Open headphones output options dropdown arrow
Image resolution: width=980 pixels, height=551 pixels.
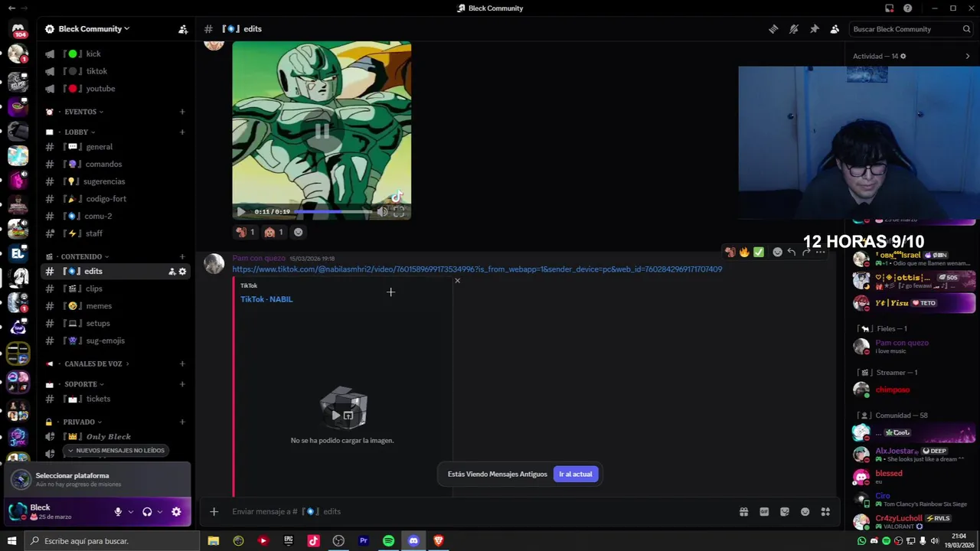[159, 512]
